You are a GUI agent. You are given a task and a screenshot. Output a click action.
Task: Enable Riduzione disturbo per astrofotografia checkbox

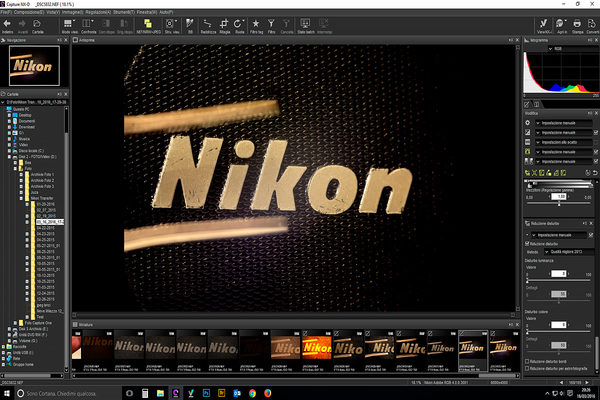tap(528, 369)
